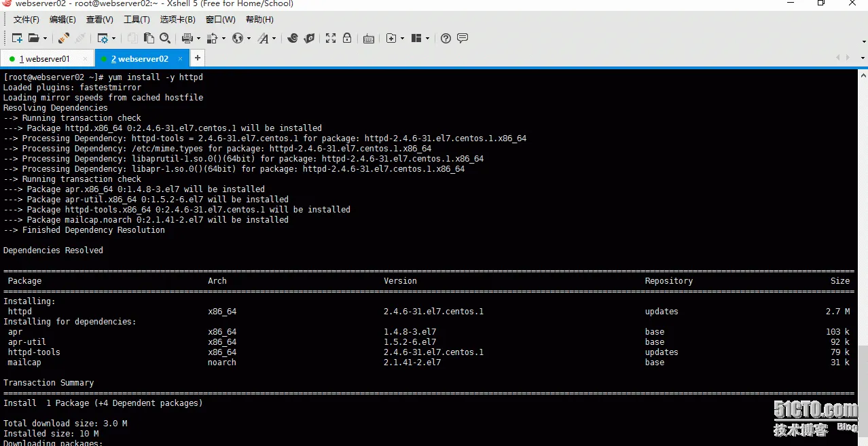The width and height of the screenshot is (868, 446).
Task: Open the 查看(V) menu
Action: 100,20
